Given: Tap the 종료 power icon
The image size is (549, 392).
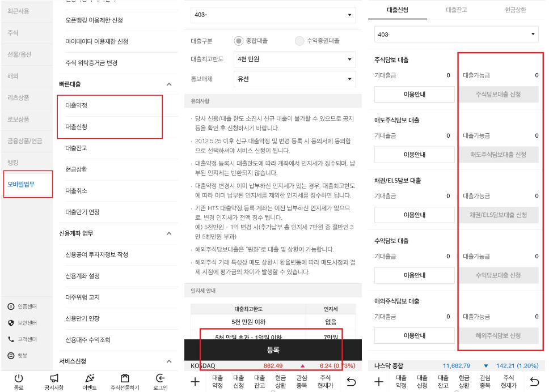Looking at the screenshot, I should 19,378.
